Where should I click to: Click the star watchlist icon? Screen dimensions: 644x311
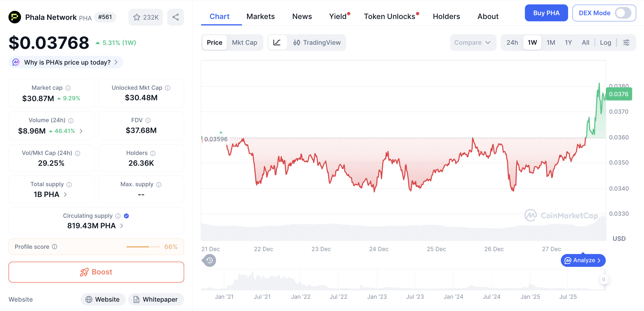click(x=137, y=17)
